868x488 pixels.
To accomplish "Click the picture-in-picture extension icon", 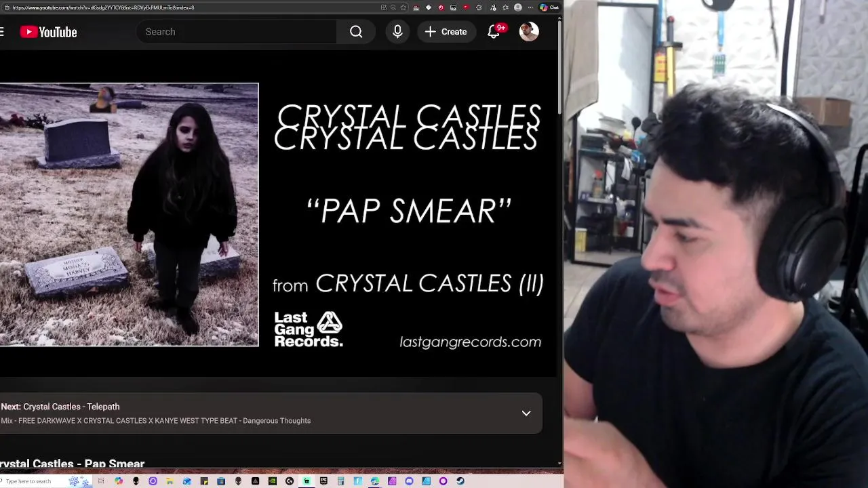I will 453,7.
